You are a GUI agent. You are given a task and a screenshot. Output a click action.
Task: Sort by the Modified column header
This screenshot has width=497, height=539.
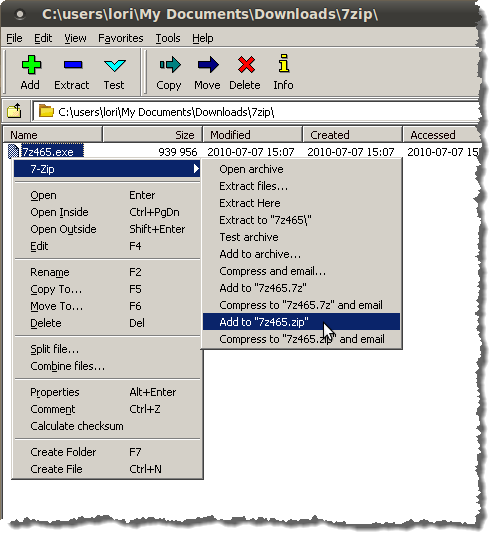(253, 135)
